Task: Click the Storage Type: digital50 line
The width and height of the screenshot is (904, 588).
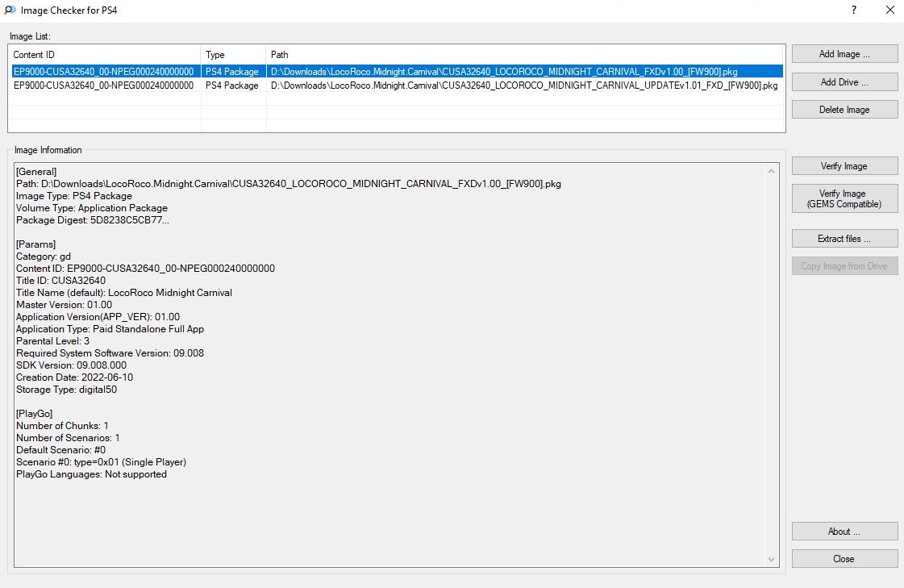Action: point(66,390)
